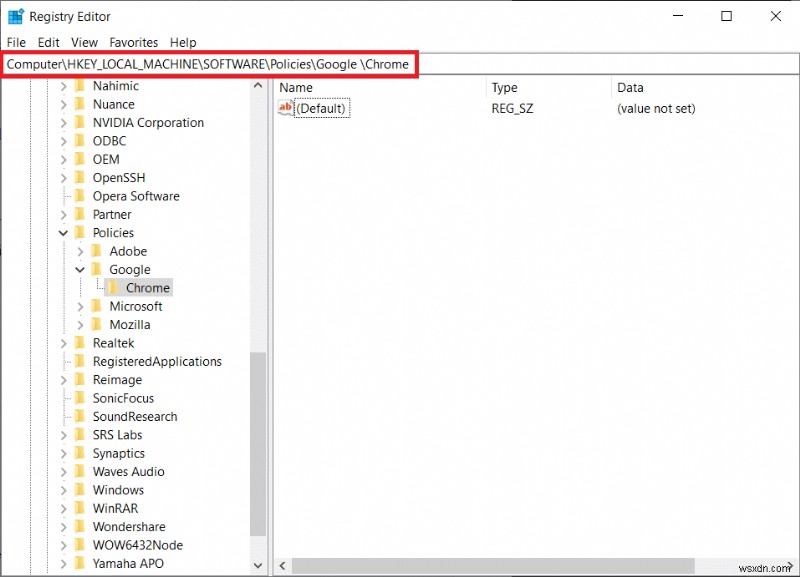Image resolution: width=800 pixels, height=577 pixels.
Task: Click the Type column header
Action: 506,87
